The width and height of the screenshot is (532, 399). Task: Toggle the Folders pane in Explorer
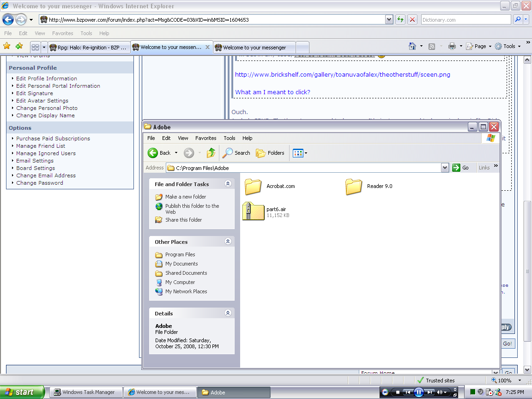pos(271,153)
